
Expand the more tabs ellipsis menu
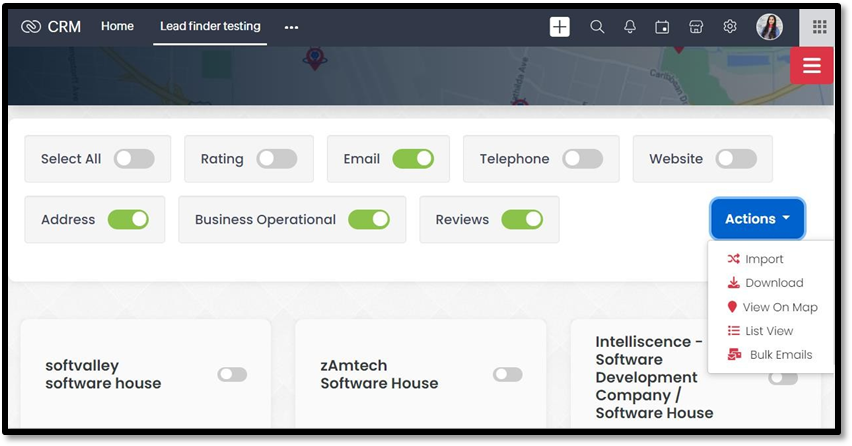(x=291, y=27)
